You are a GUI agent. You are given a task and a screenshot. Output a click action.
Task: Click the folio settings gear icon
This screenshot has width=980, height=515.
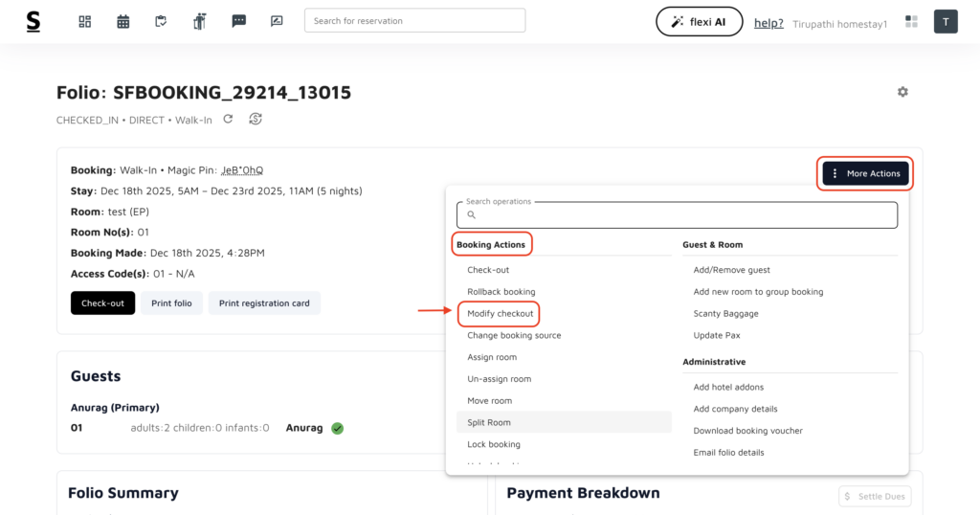tap(902, 92)
